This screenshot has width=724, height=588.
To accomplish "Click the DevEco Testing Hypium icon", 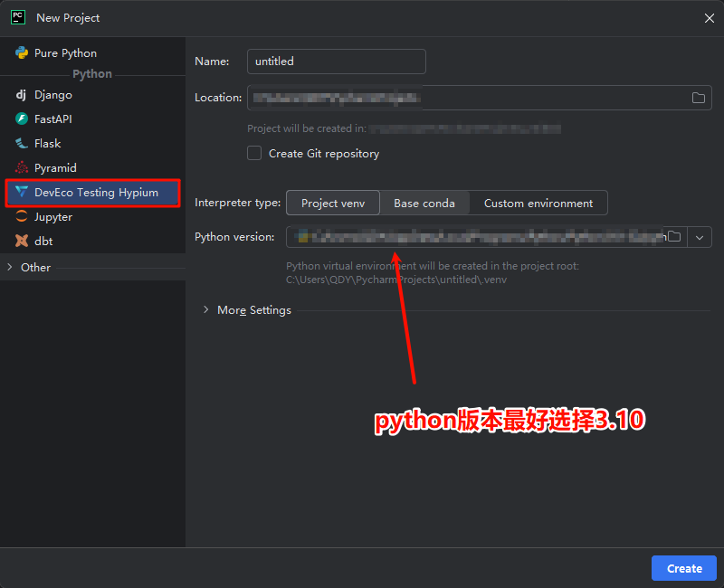I will tap(21, 192).
